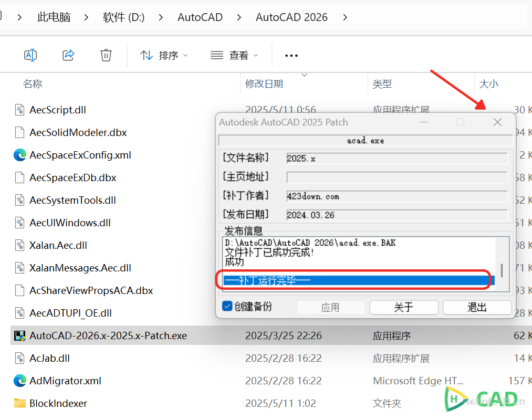Select file name AecScript.dll

point(58,110)
